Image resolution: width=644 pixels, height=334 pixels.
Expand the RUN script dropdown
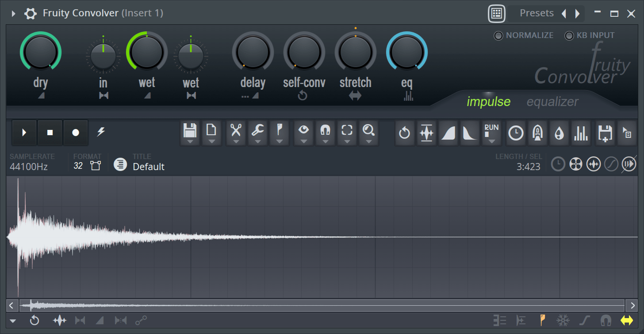[491, 141]
